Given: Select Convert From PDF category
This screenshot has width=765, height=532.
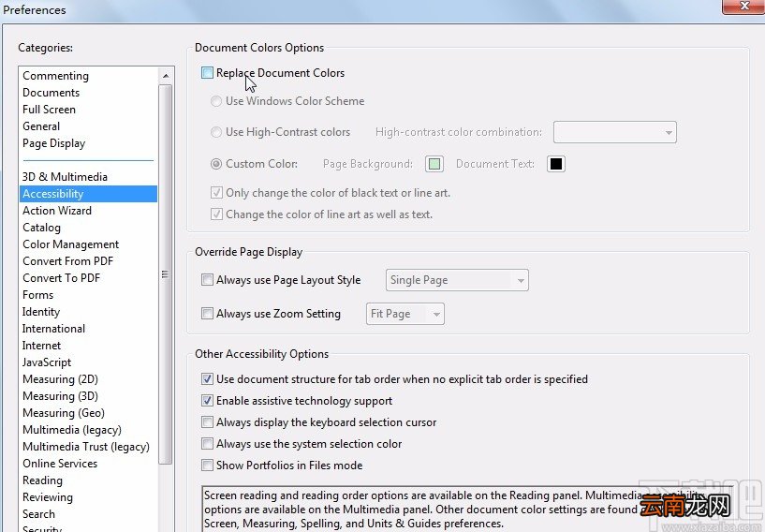Looking at the screenshot, I should click(x=67, y=261).
